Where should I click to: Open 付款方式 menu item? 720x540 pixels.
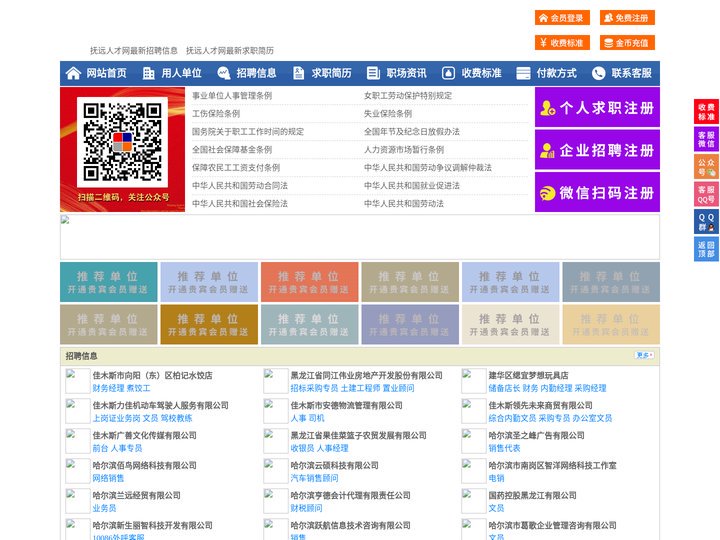557,73
